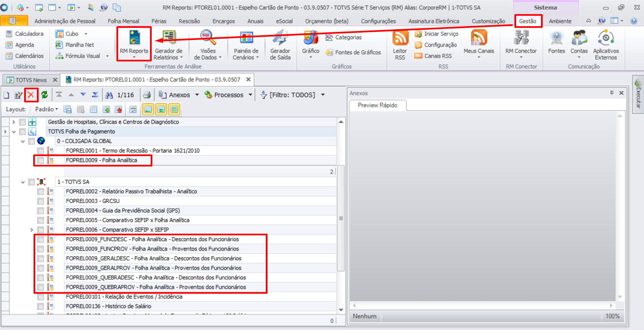Click the RSS Configuração button
The image size is (644, 330).
436,45
